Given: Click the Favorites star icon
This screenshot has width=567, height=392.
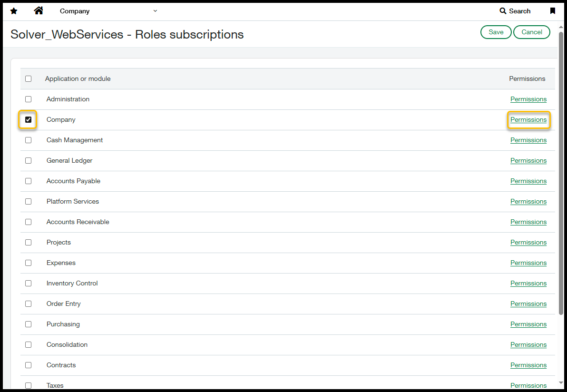Looking at the screenshot, I should (x=14, y=11).
